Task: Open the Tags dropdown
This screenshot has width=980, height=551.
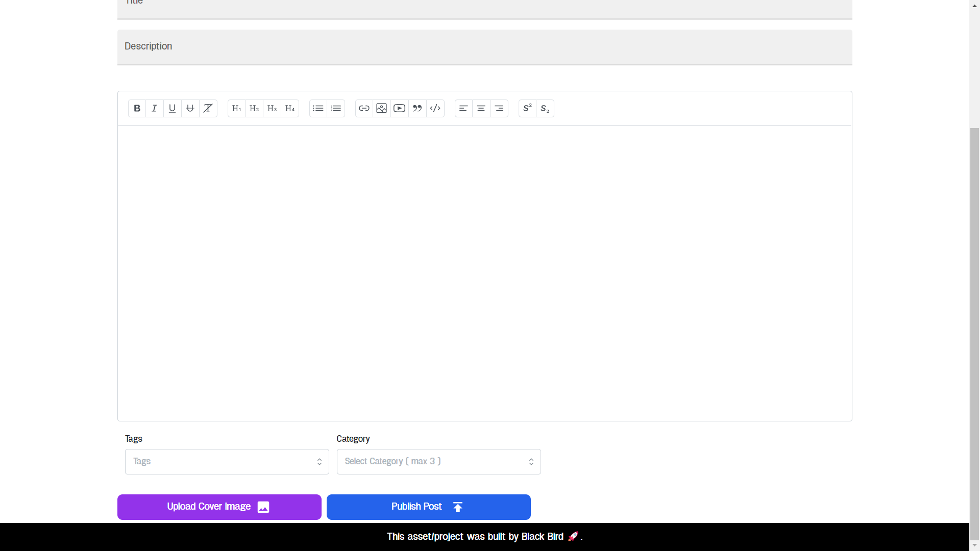Action: pyautogui.click(x=227, y=462)
